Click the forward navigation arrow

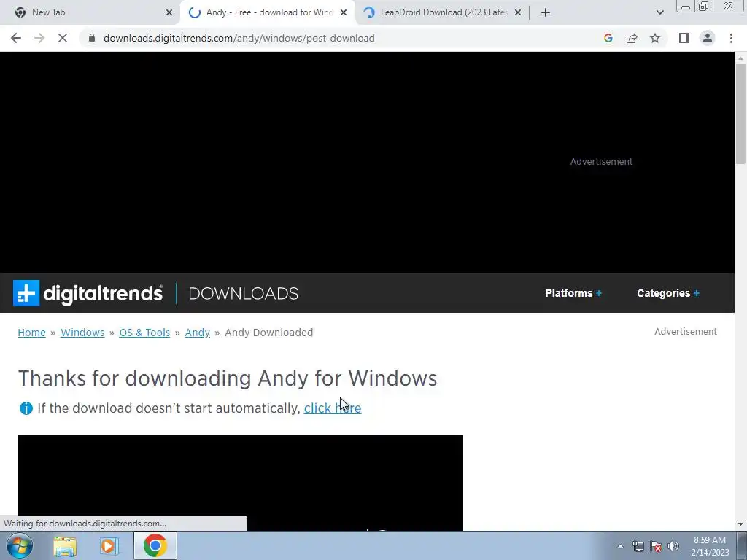[39, 38]
